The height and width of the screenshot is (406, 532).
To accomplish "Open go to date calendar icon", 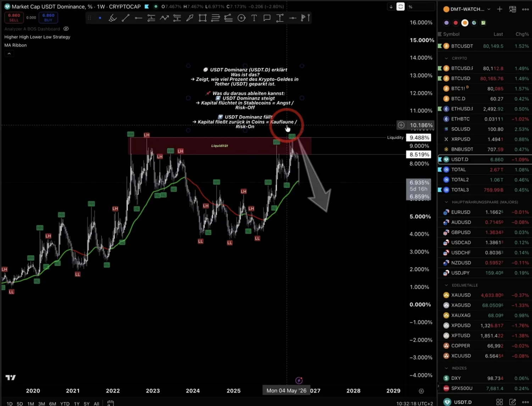I will point(111,403).
